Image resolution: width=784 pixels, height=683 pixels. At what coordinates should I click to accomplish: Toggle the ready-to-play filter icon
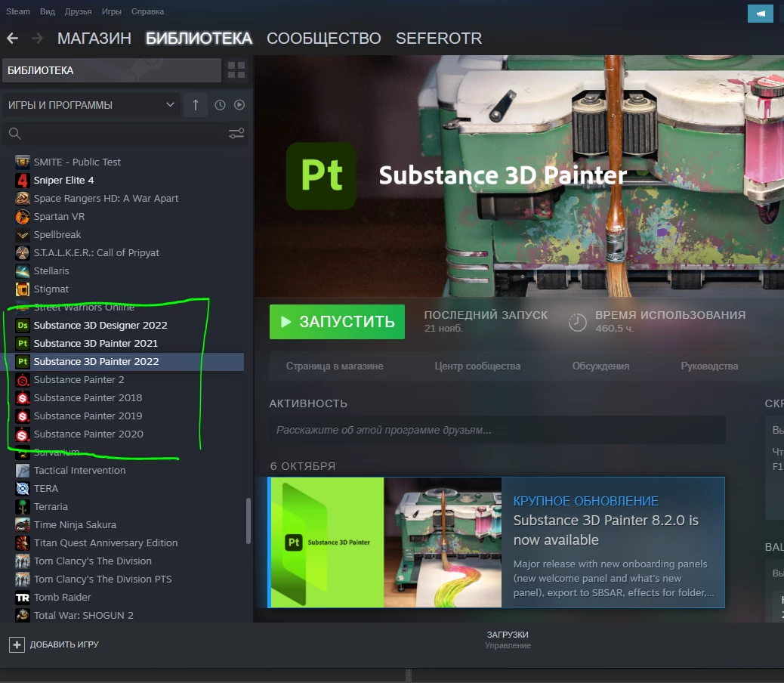coord(239,105)
